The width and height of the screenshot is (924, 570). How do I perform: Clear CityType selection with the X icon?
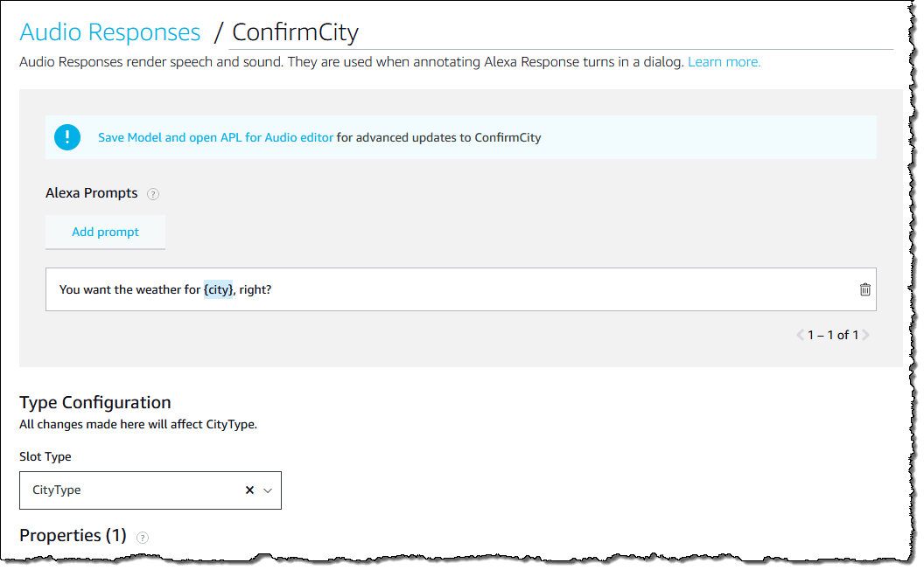tap(249, 490)
